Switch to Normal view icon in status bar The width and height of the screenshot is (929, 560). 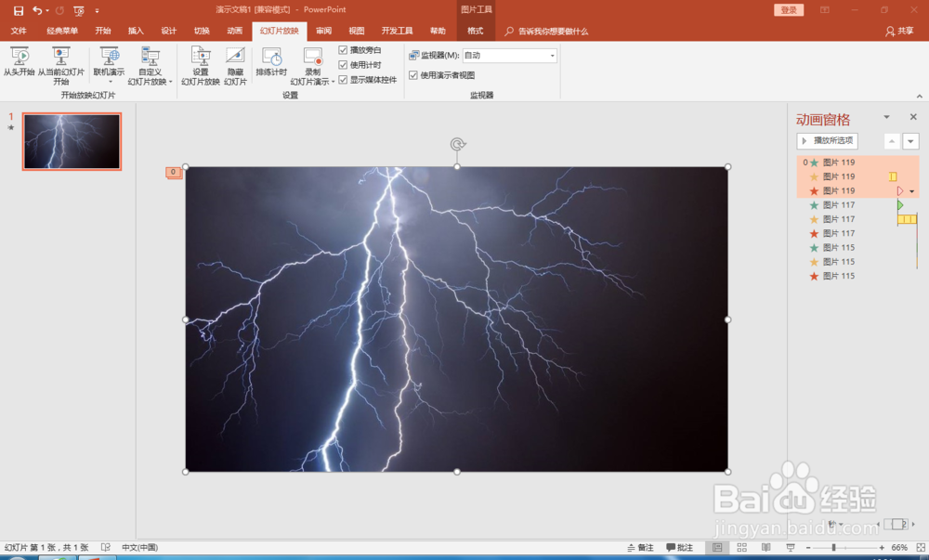coord(717,548)
